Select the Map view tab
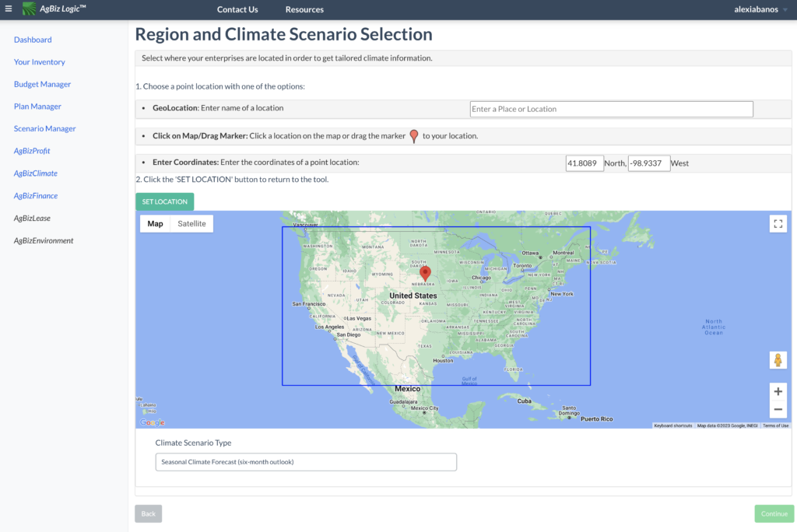Screen dimensions: 797x532 (155, 223)
